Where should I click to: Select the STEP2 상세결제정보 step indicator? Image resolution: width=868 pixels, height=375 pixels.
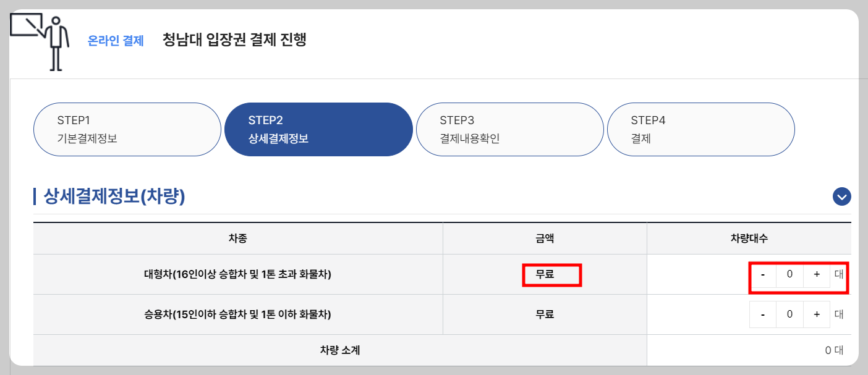(x=318, y=129)
